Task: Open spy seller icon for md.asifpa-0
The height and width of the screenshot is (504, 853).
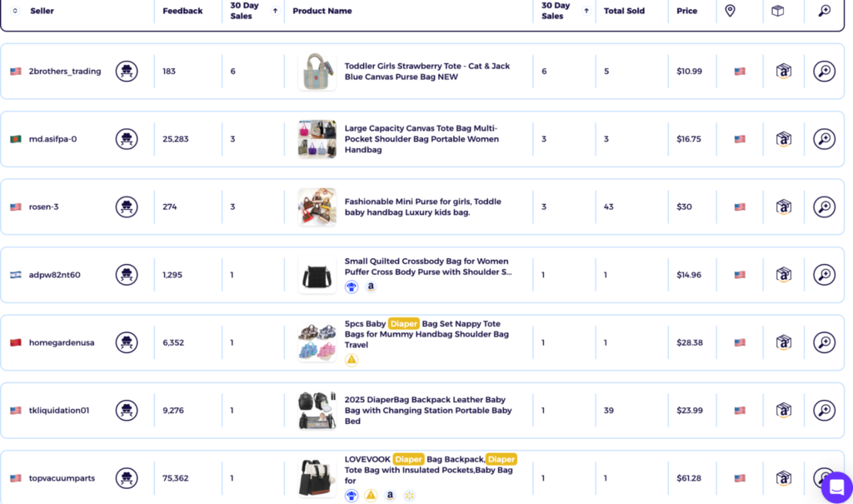Action: (127, 139)
